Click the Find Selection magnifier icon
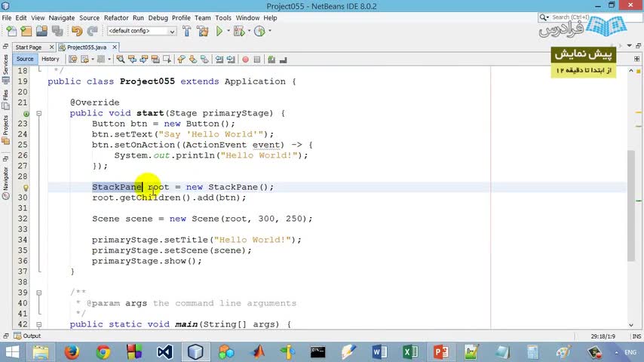644x362 pixels. (121, 60)
